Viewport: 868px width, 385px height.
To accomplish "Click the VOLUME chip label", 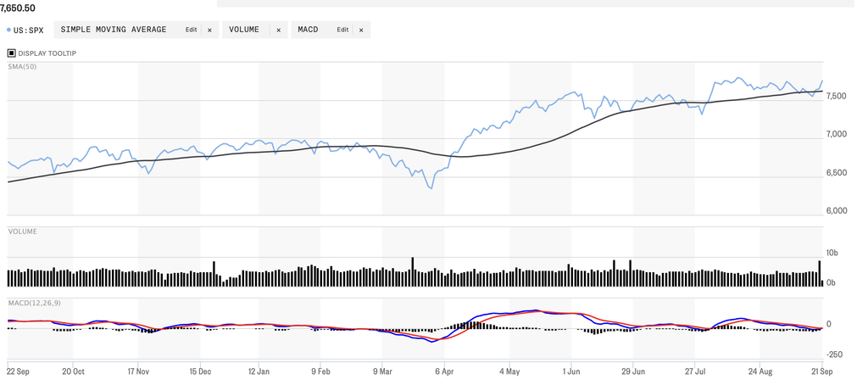I will (244, 30).
